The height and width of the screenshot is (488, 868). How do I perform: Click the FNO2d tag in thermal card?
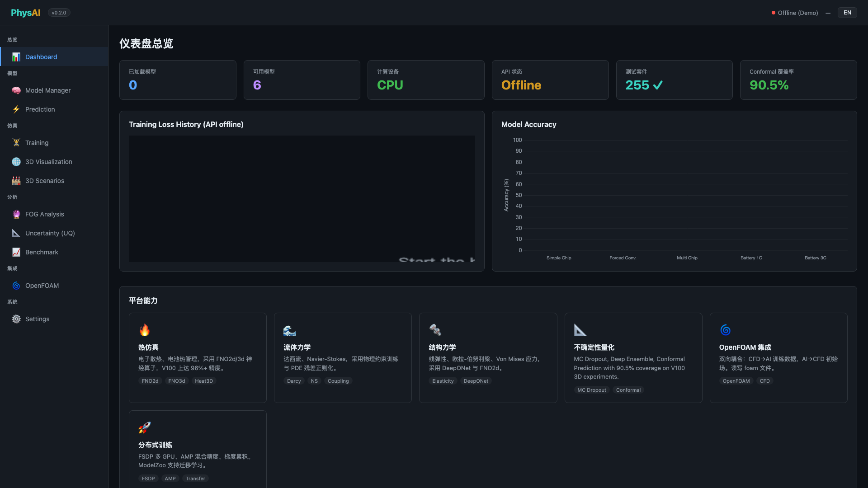point(150,381)
